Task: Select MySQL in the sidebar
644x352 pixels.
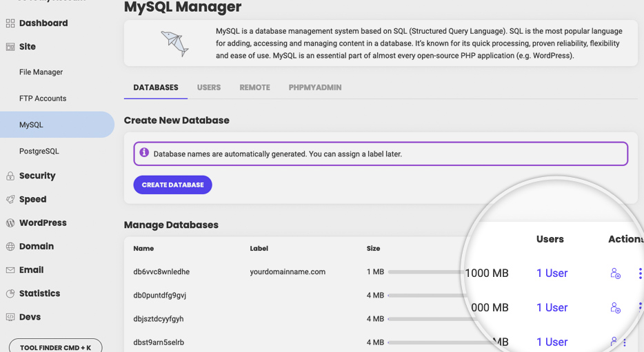Action: pyautogui.click(x=57, y=125)
